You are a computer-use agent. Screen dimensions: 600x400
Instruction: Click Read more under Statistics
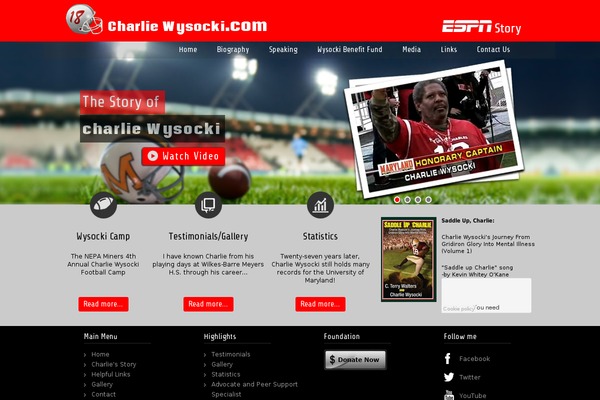click(x=320, y=304)
